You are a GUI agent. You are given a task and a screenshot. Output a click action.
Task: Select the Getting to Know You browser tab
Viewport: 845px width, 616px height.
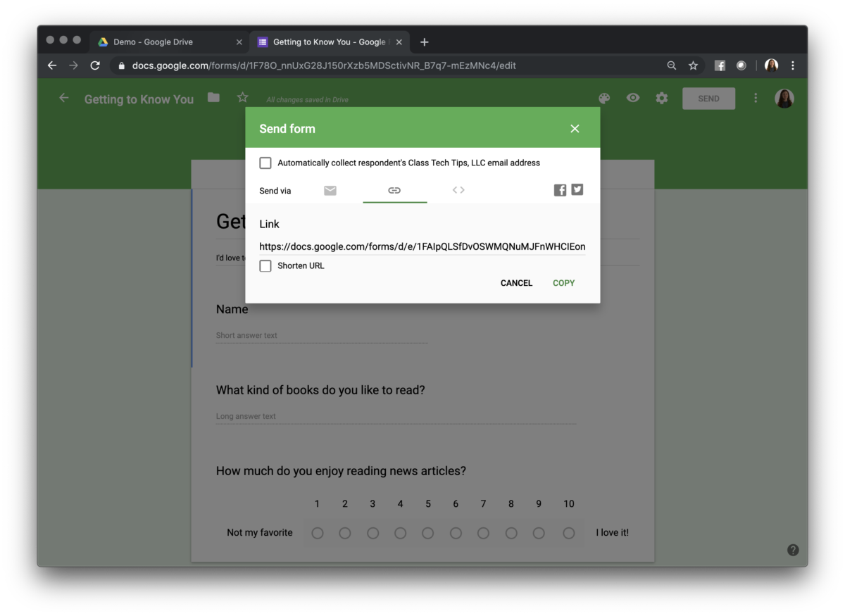(x=329, y=42)
